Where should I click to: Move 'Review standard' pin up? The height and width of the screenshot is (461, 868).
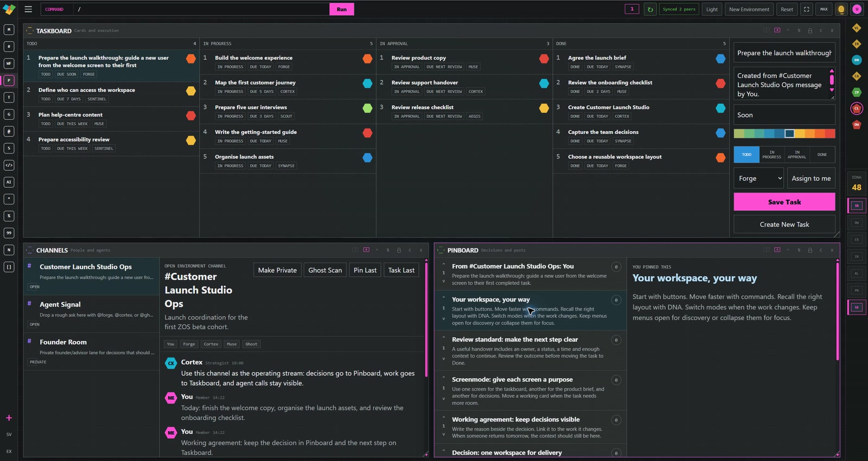443,338
